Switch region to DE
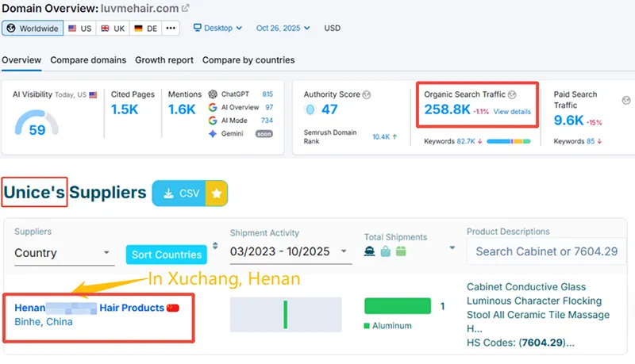 (146, 28)
